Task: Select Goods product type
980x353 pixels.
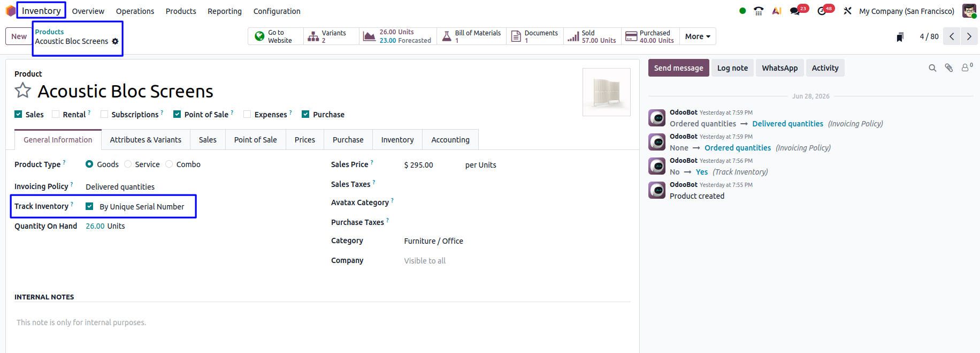Action: coord(89,164)
